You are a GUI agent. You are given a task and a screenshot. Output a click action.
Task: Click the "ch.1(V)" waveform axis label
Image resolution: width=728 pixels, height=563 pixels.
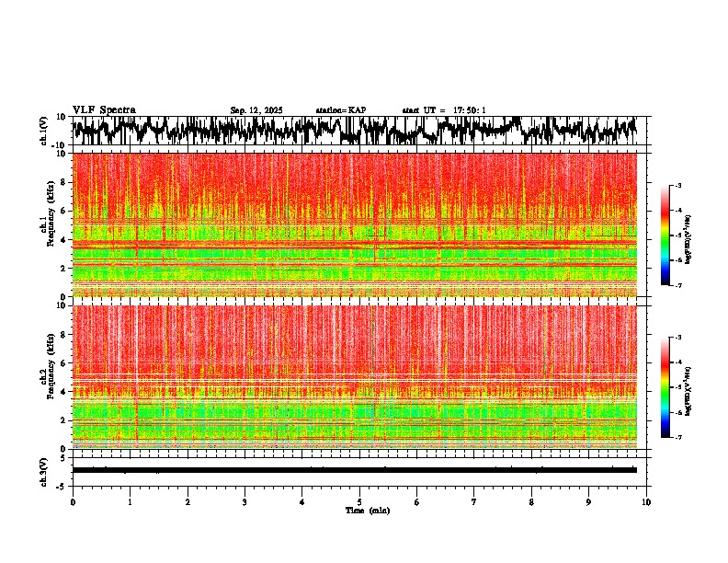pos(44,131)
